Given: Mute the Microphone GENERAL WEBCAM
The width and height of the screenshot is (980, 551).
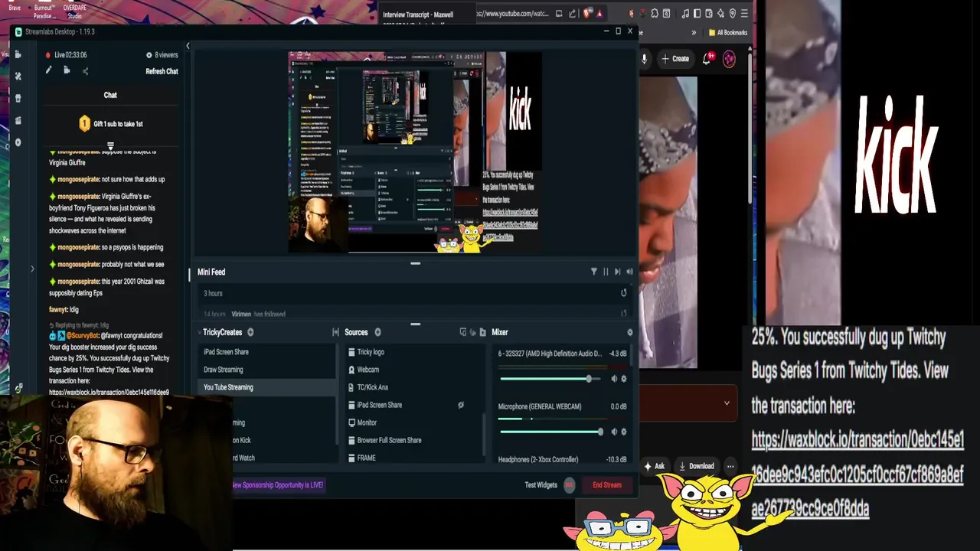Looking at the screenshot, I should [613, 432].
